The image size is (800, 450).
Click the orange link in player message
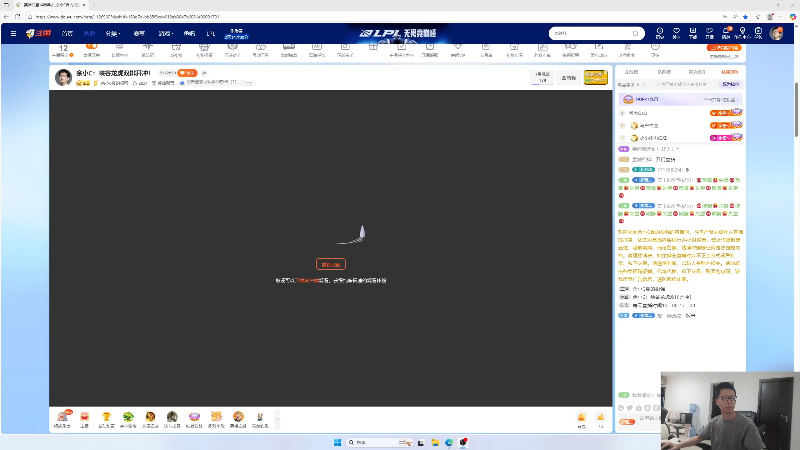click(x=307, y=281)
